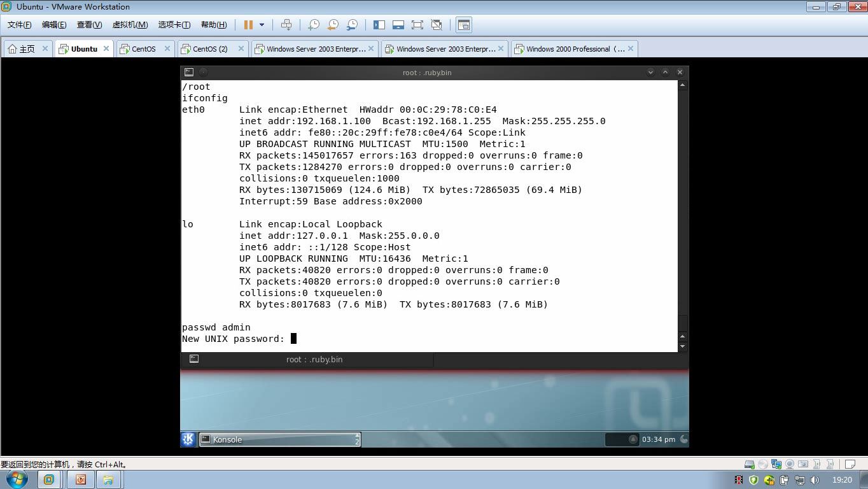
Task: Click the KDE panel clock showing 03:34 pm
Action: (659, 439)
